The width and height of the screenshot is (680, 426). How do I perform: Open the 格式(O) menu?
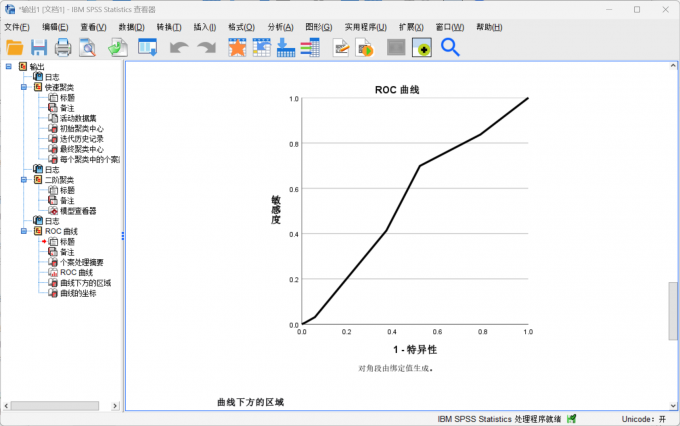[x=242, y=27]
